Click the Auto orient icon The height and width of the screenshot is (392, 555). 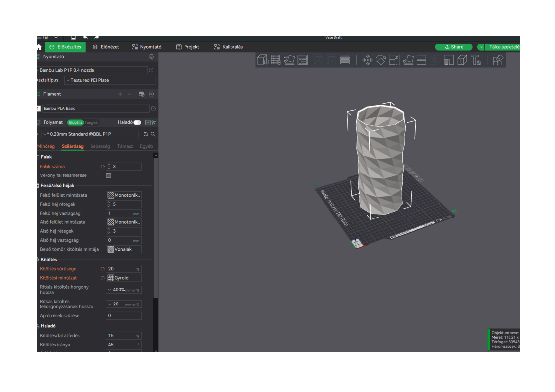coord(289,60)
